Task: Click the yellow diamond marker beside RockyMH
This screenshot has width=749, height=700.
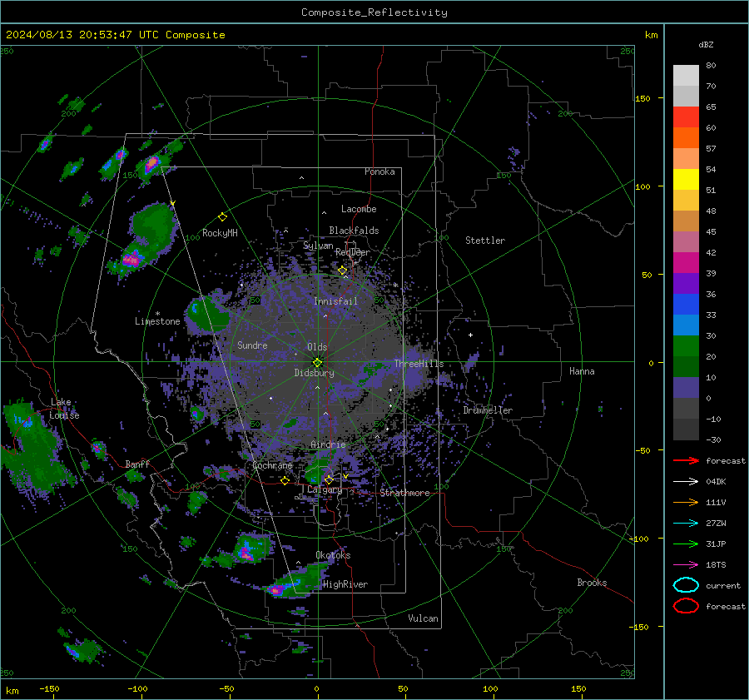Action: [222, 217]
